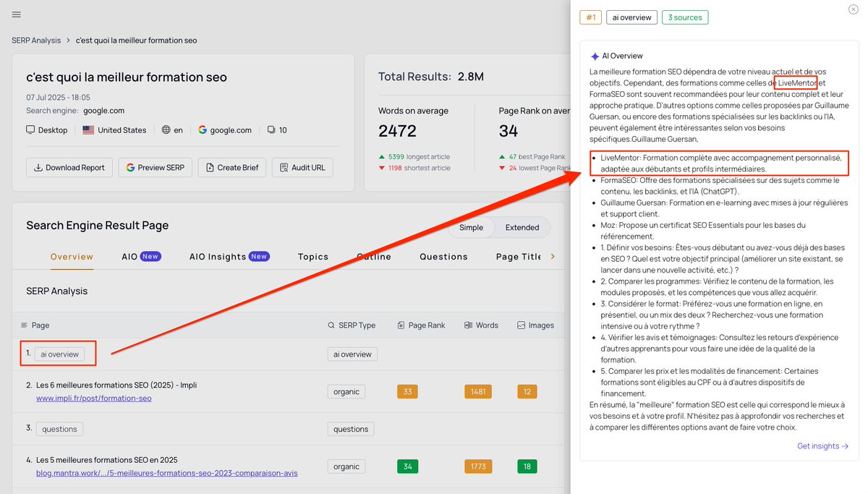The width and height of the screenshot is (868, 494).
Task: Click the AI Overview sparkle icon
Action: [x=595, y=56]
